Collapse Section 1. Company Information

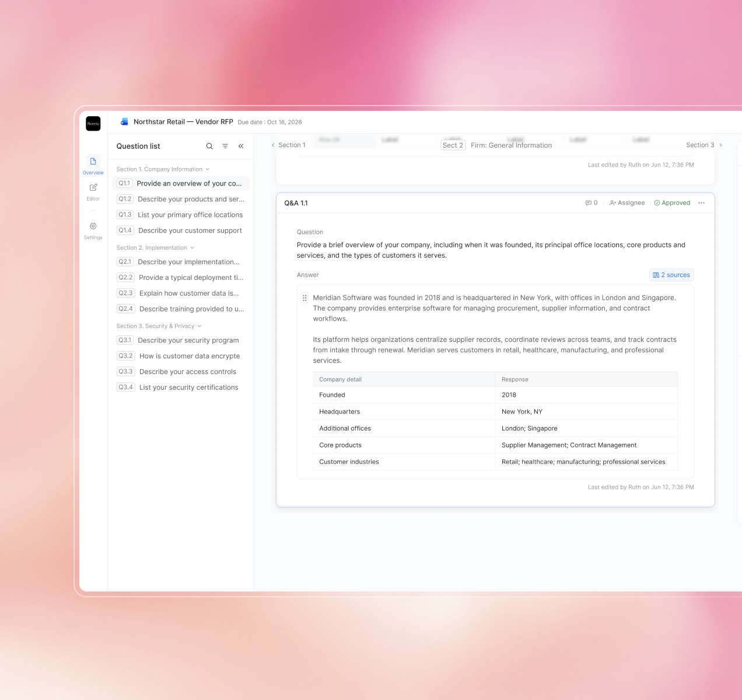point(163,169)
